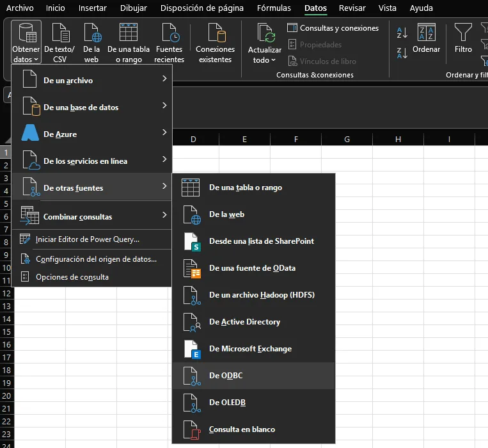Viewport: 488px width, 448px height.
Task: Switch to the Archivo tab
Action: [20, 8]
